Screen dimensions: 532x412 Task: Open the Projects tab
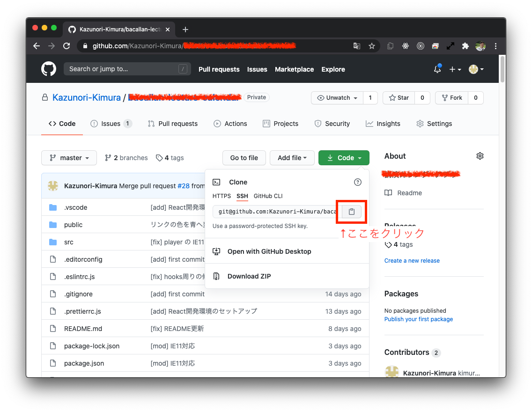(x=281, y=124)
